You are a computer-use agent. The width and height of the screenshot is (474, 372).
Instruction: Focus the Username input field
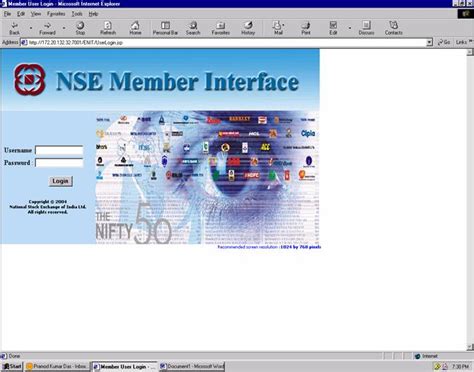point(59,150)
